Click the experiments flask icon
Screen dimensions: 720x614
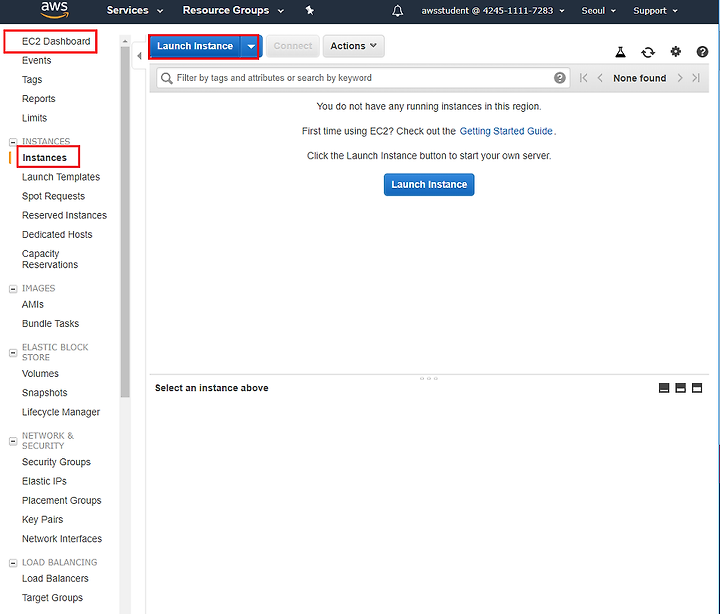(x=620, y=52)
